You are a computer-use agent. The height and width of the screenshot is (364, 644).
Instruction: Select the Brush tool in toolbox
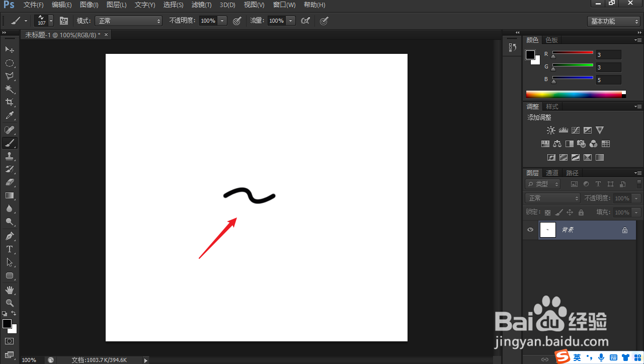9,143
